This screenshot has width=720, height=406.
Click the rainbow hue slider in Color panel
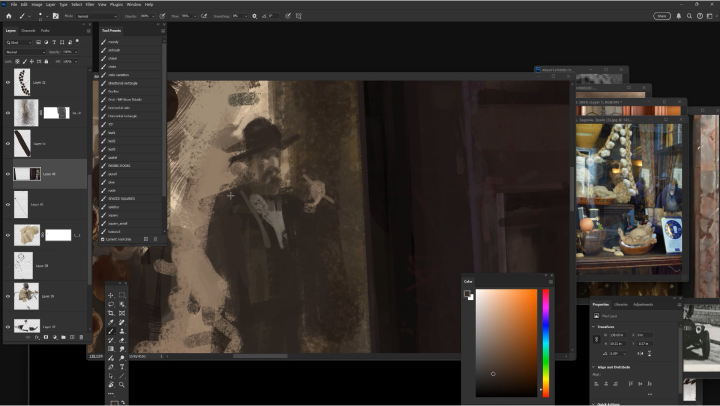point(546,343)
